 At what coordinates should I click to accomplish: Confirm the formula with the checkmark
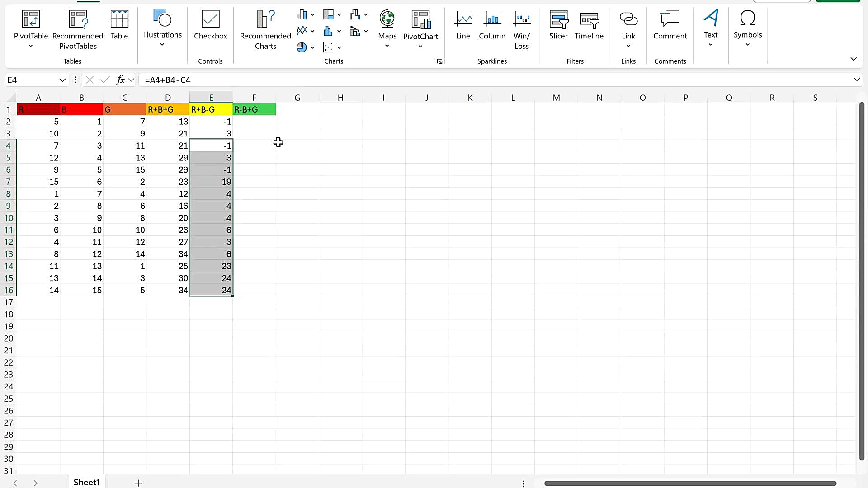tap(105, 80)
